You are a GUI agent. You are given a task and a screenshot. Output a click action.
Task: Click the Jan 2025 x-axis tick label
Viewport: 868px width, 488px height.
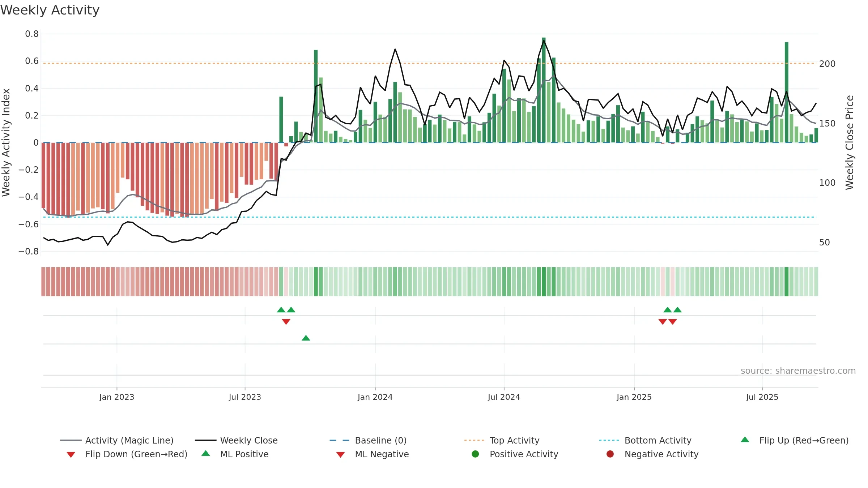click(634, 397)
